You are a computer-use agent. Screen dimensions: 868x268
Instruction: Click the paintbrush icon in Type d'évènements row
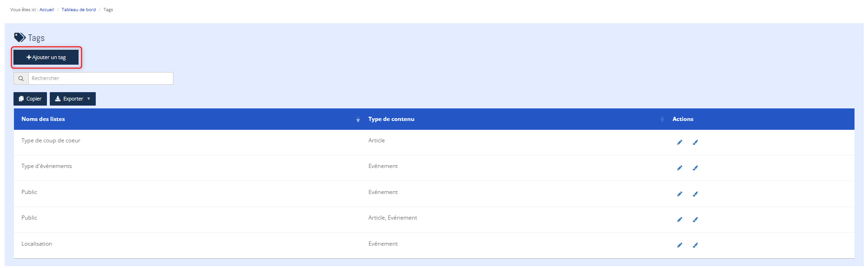point(695,168)
